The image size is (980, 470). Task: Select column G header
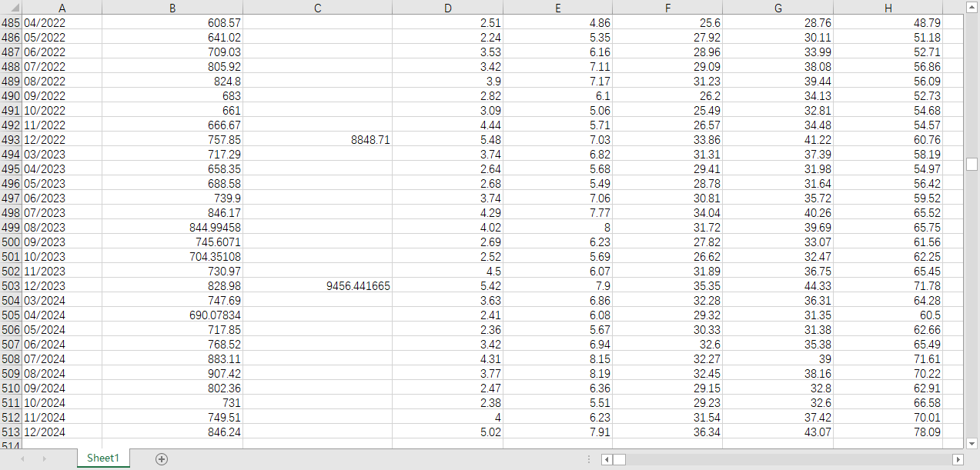[778, 8]
